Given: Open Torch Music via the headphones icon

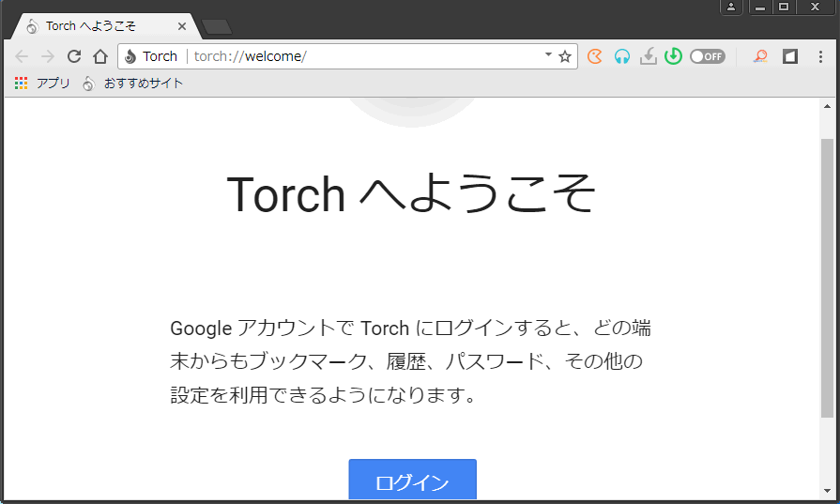Looking at the screenshot, I should coord(621,56).
